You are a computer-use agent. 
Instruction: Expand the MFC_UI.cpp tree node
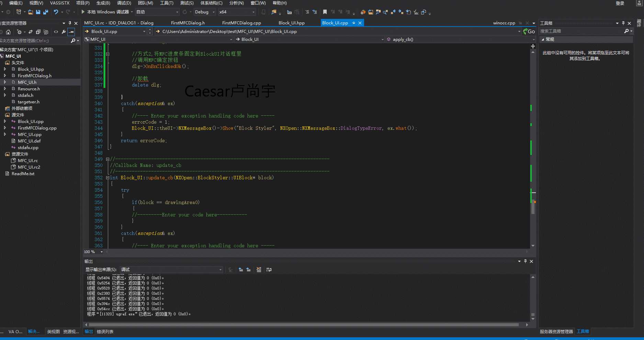pos(5,134)
